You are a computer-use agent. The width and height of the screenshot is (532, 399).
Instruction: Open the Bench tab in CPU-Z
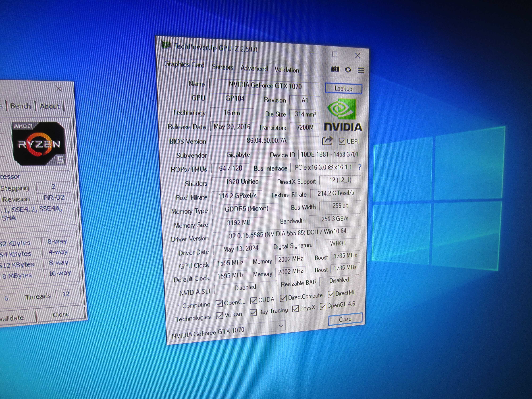point(21,106)
